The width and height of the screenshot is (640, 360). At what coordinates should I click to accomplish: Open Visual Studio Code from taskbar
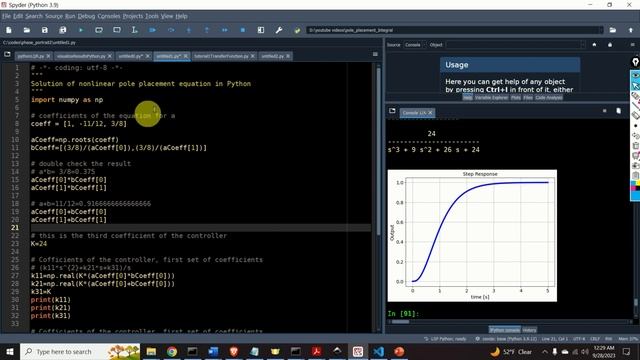(378, 351)
